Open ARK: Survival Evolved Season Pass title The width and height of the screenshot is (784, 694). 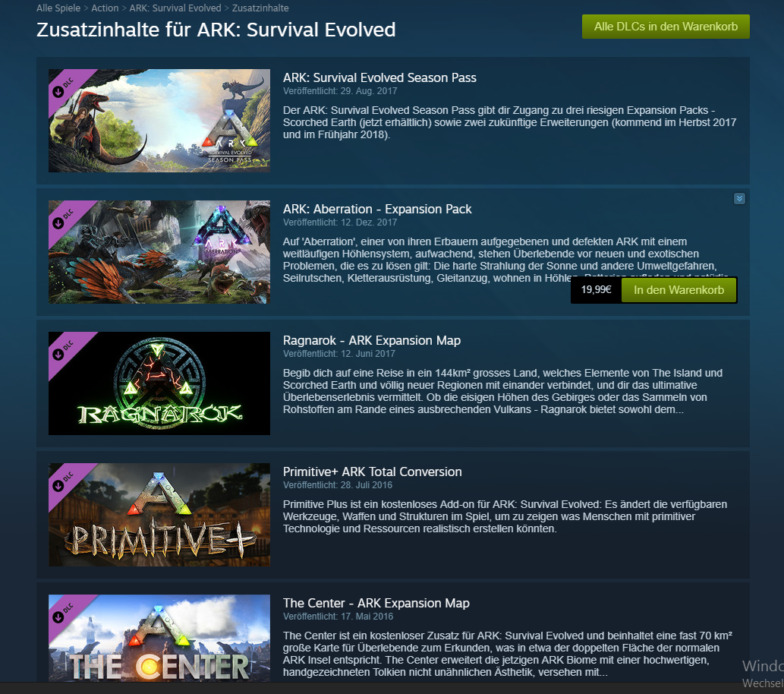point(379,77)
